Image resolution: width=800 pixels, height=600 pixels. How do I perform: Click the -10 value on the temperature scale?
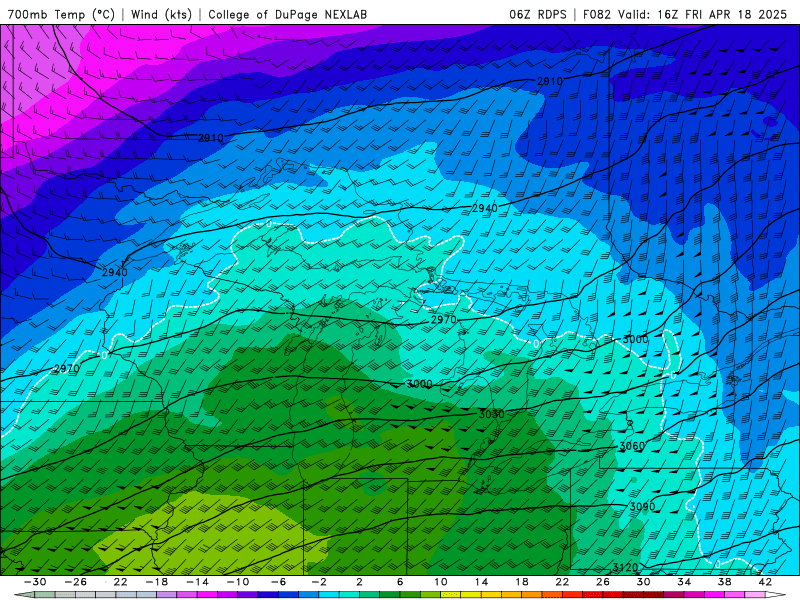coord(238,582)
